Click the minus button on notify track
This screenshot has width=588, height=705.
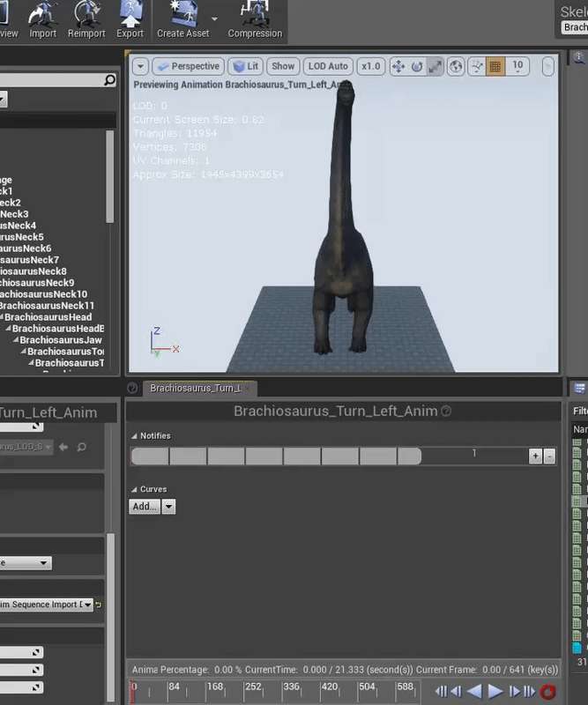pyautogui.click(x=549, y=456)
